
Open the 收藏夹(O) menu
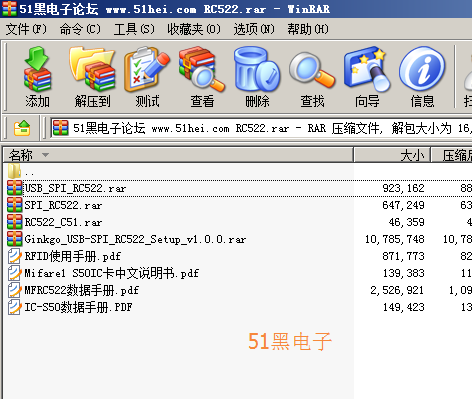[x=194, y=29]
